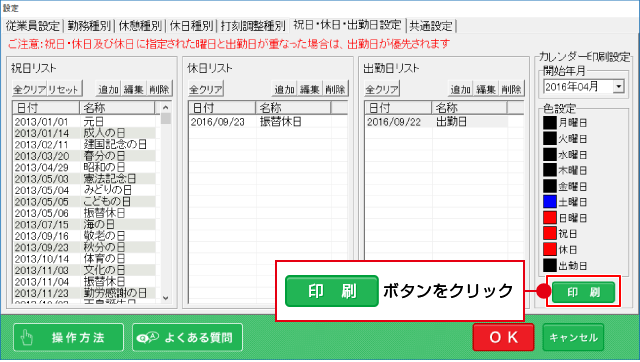Select the 2013/03/20 春分の日 row
The height and width of the screenshot is (362, 640).
pos(84,156)
